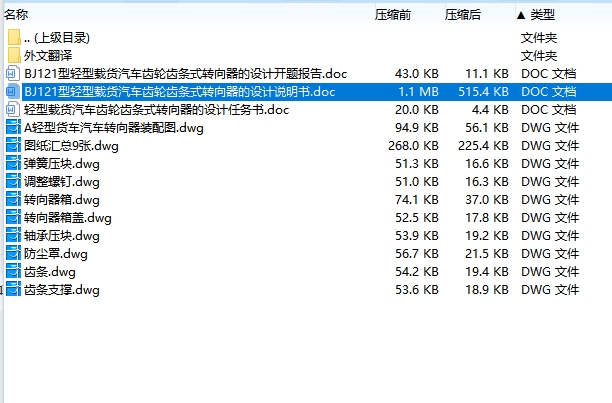Click the 54.2 KB original size value
The height and width of the screenshot is (403, 612).
click(x=416, y=272)
